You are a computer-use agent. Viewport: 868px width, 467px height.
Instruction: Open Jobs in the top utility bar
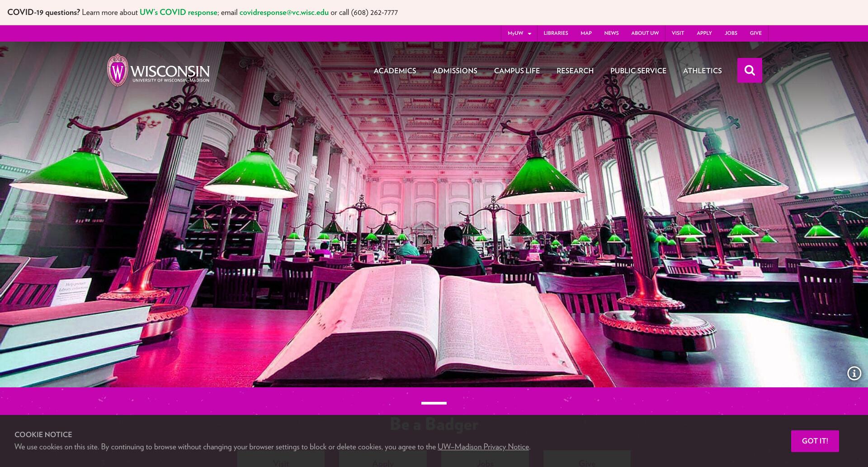[731, 33]
